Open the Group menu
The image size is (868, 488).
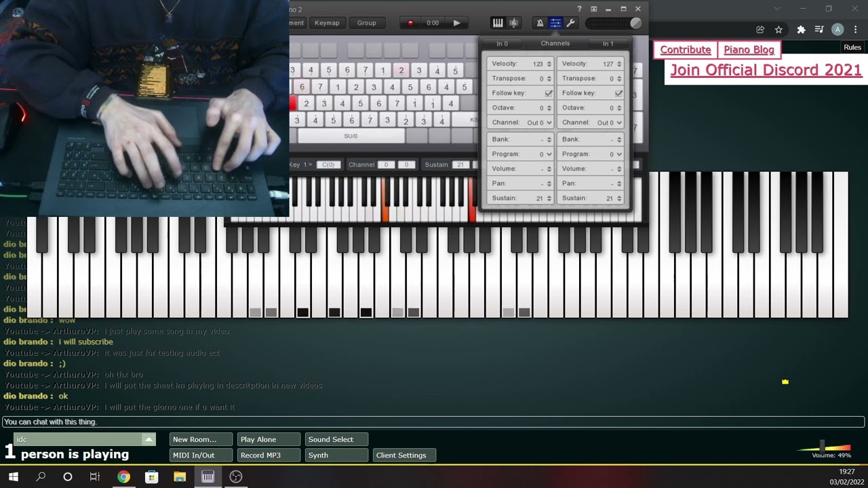pos(366,23)
